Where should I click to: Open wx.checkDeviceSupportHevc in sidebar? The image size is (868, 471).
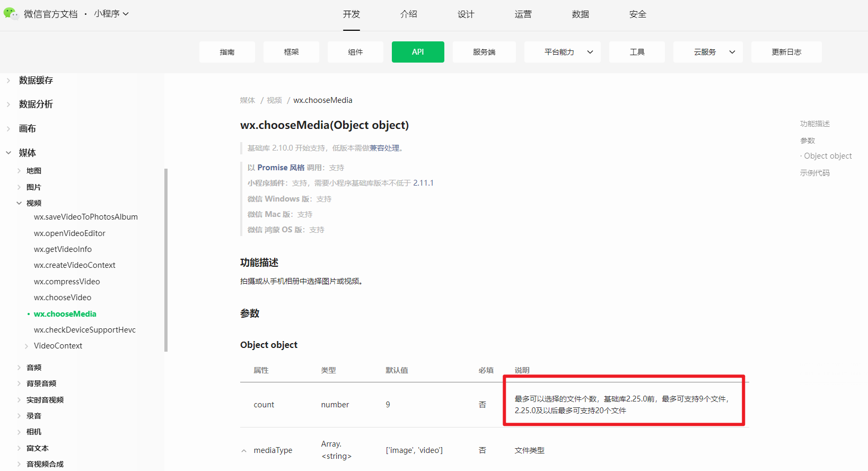85,330
